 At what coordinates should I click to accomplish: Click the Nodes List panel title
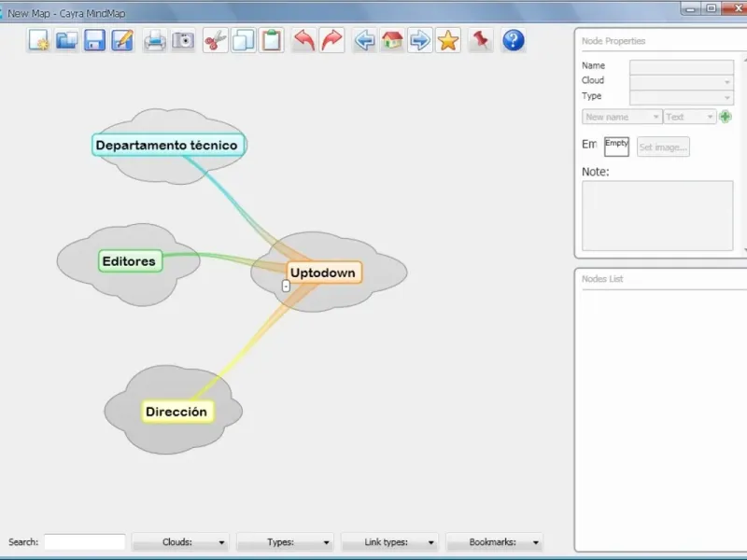click(602, 279)
